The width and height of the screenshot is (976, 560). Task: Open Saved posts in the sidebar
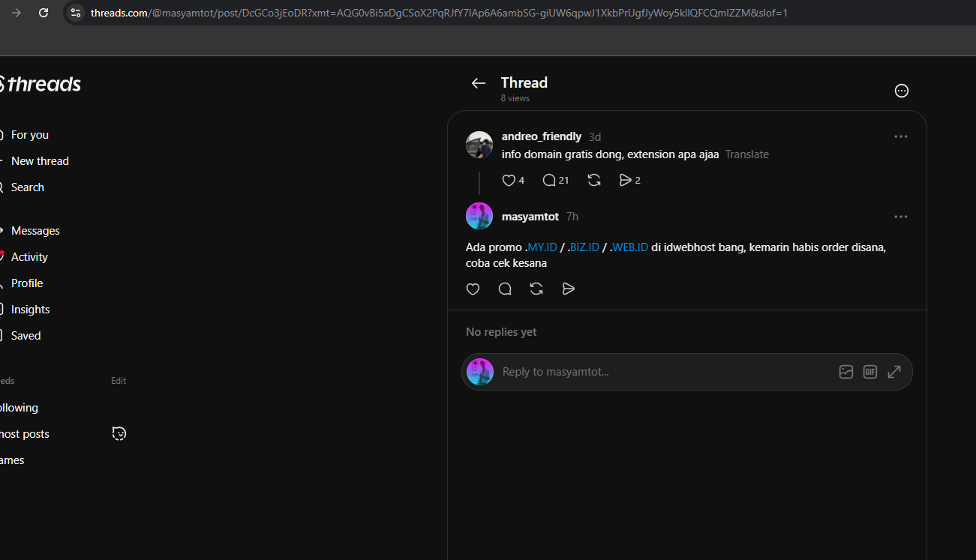pos(26,336)
